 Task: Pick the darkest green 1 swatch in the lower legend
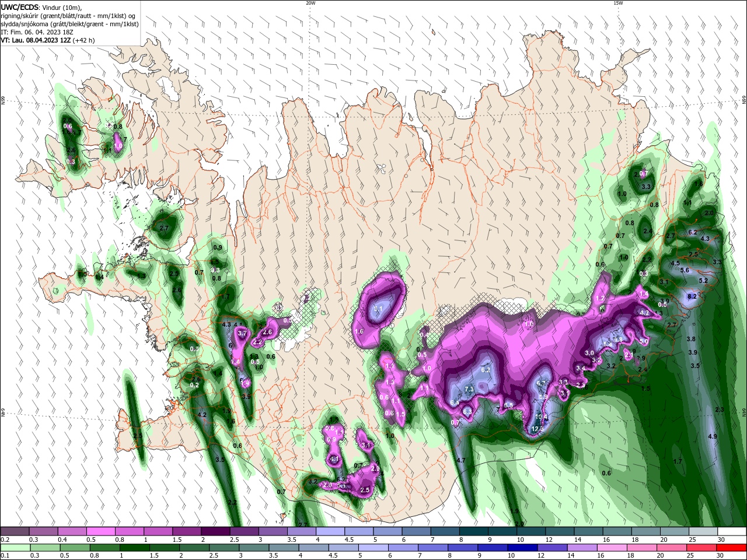135,548
